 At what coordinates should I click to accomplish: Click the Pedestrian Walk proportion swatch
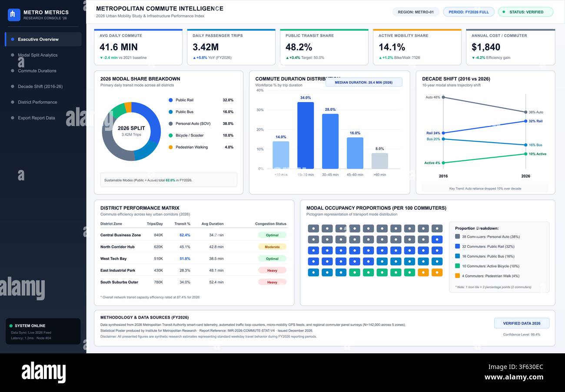tap(457, 276)
